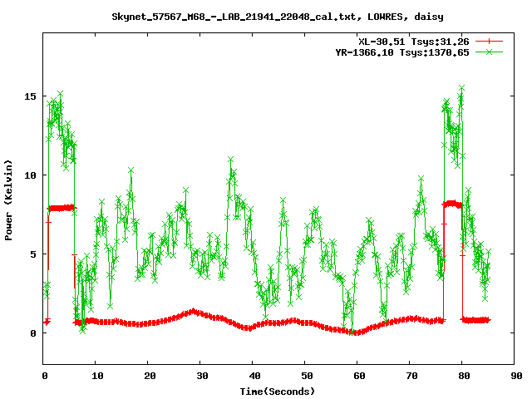Click the red line sample in the legend
This screenshot has height=399, width=532.
(x=489, y=42)
